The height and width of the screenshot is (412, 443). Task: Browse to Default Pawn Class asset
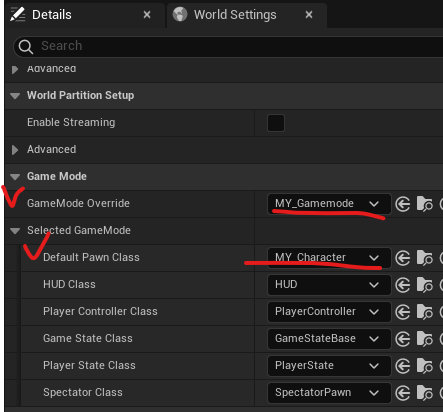pos(425,258)
